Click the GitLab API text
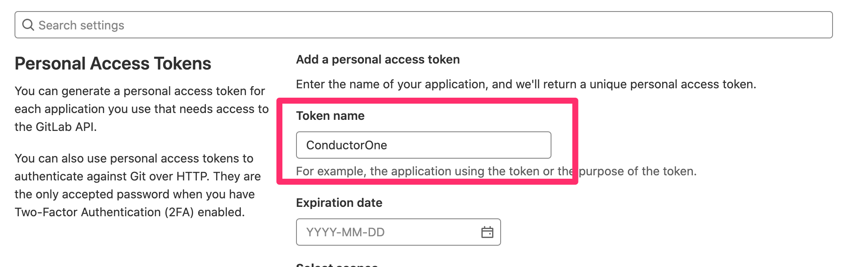Screen dimensions: 868x267 (66, 127)
